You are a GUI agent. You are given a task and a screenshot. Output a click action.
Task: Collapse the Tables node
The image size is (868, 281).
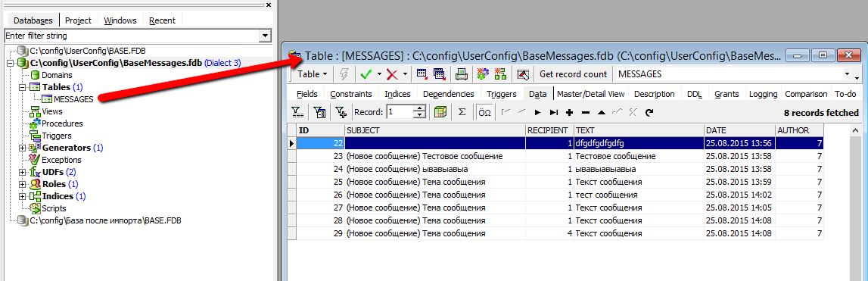click(22, 88)
